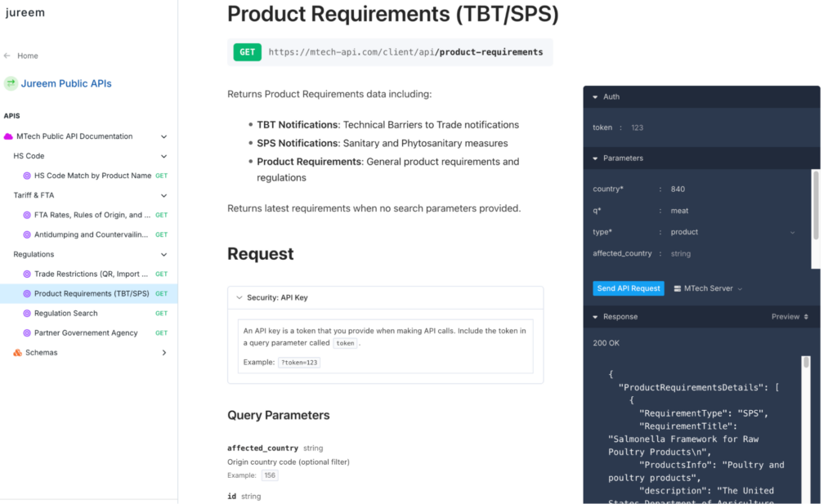This screenshot has height=504, width=837.
Task: Collapse the Auth section triangle
Action: tap(595, 97)
